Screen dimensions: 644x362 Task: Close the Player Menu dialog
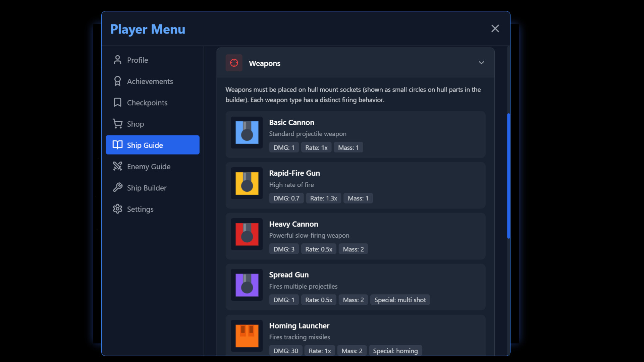[x=495, y=28]
